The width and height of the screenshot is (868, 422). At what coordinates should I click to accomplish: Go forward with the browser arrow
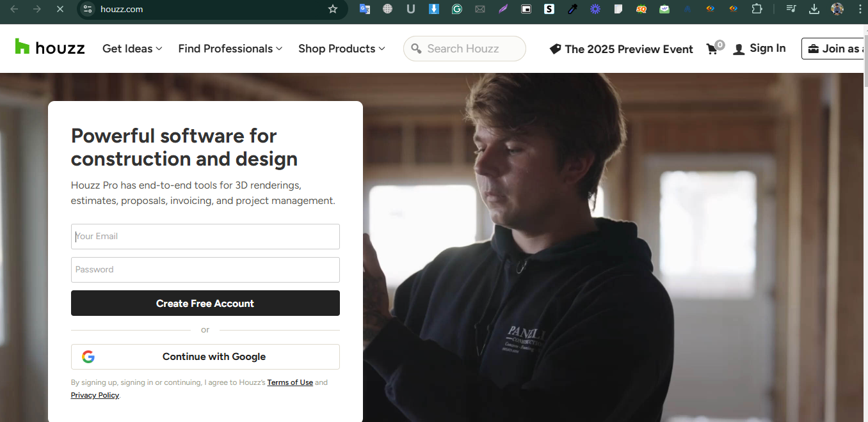pos(36,9)
